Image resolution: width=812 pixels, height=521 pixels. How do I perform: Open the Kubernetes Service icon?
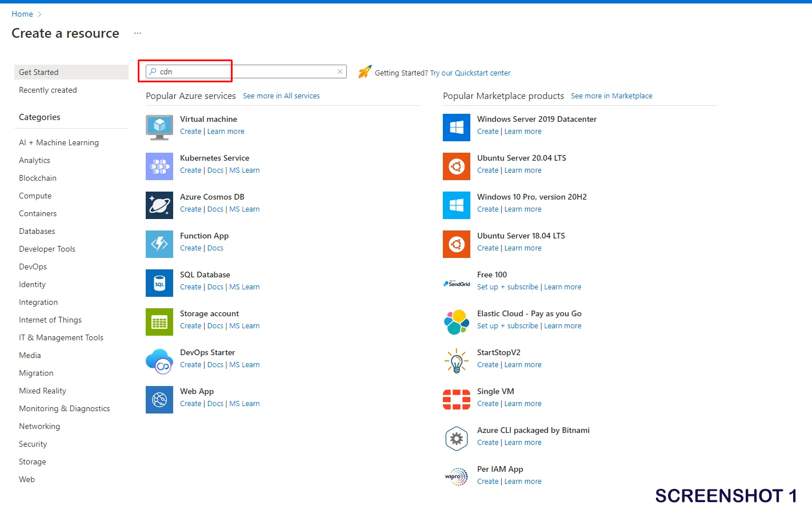[x=159, y=166]
